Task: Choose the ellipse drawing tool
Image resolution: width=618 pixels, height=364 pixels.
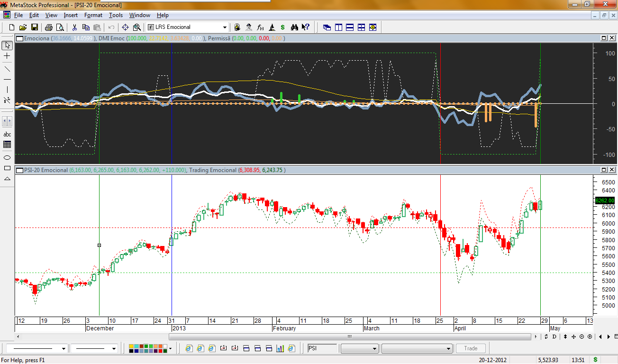Action: coord(7,157)
